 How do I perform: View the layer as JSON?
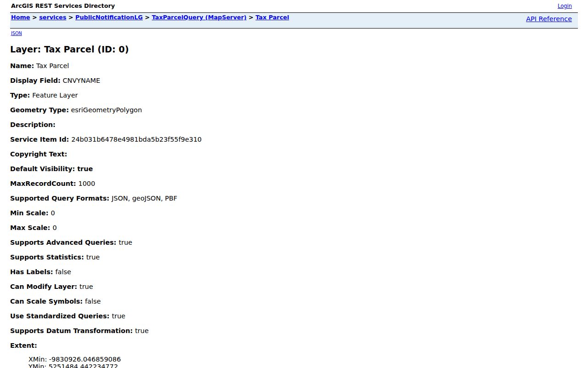tap(17, 33)
